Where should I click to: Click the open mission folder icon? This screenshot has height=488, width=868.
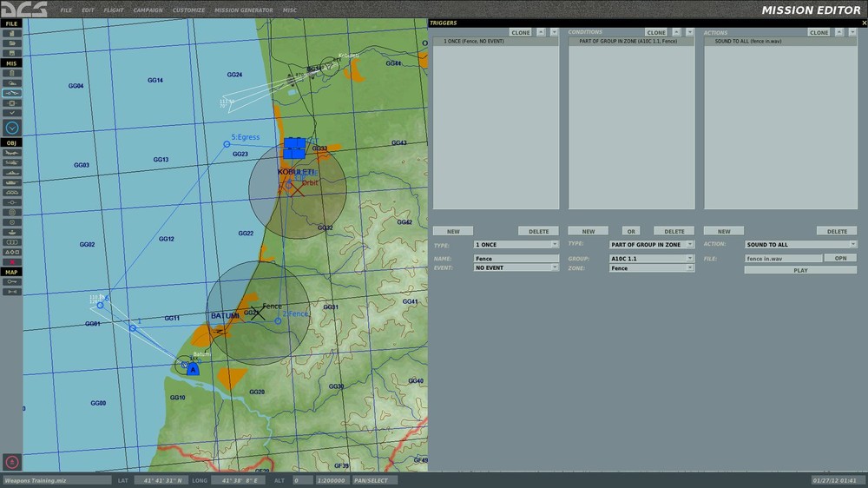pos(12,43)
